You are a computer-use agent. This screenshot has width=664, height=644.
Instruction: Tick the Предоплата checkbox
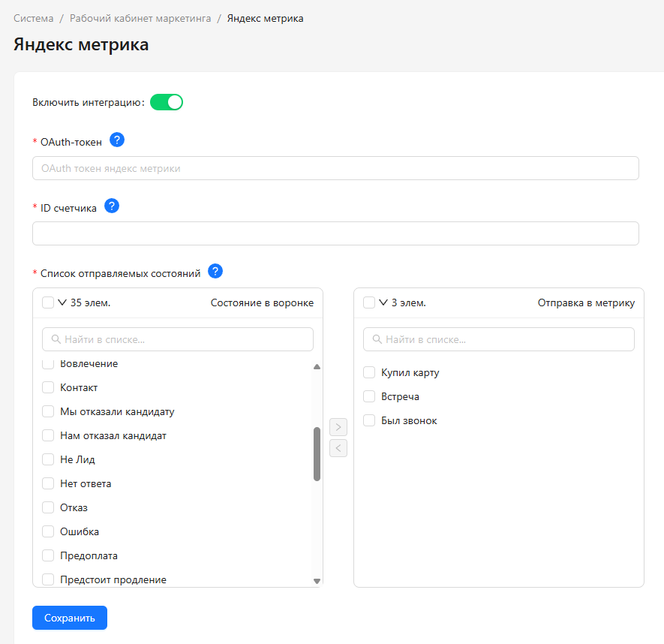click(48, 555)
